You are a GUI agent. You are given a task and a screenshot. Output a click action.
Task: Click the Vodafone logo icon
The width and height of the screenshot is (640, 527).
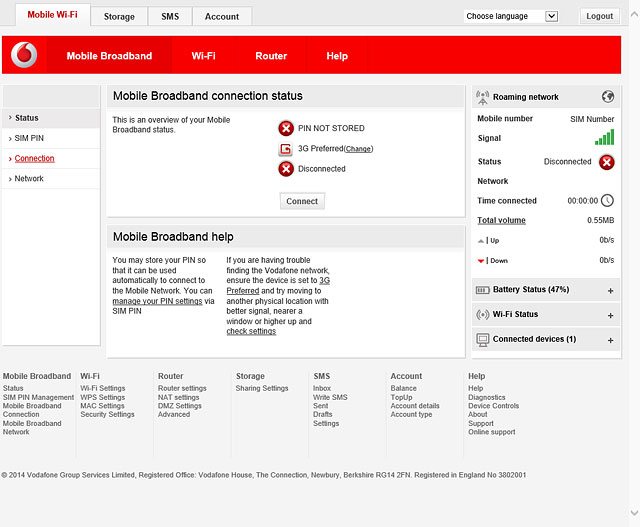pos(24,55)
